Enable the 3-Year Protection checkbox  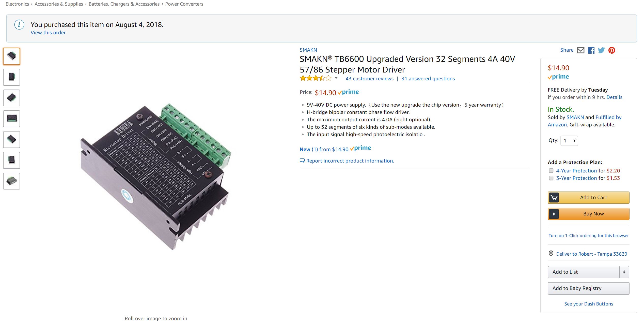551,178
